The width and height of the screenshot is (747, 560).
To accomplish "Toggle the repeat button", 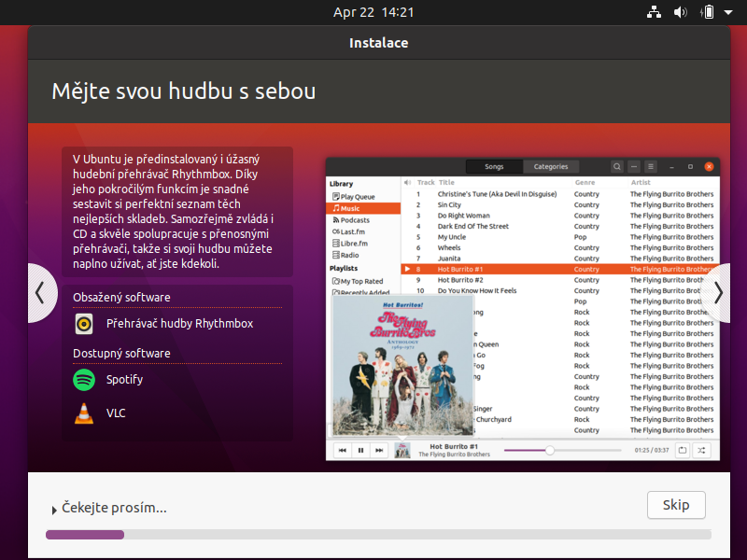I will tap(683, 450).
